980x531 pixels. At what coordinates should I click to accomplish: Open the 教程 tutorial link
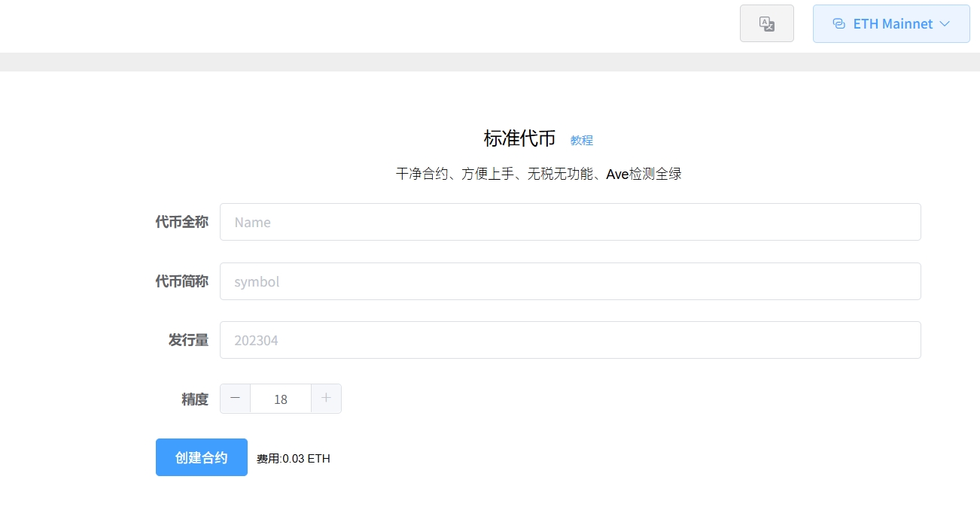(x=582, y=141)
